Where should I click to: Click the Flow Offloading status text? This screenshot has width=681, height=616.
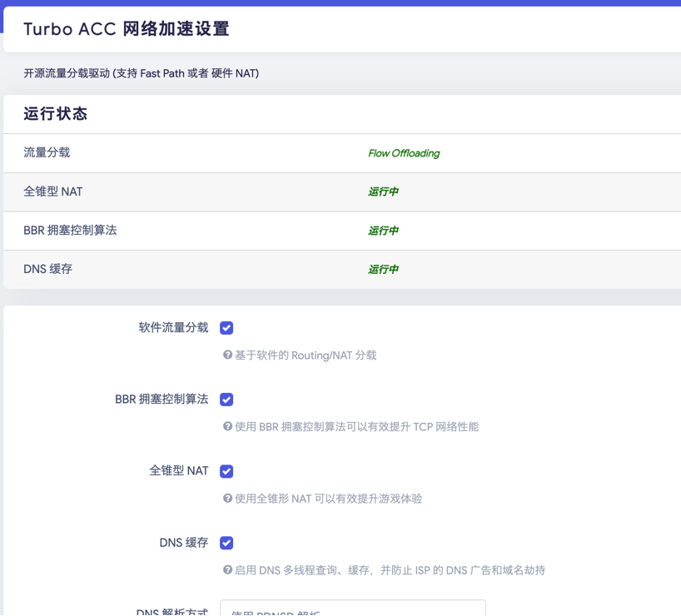[x=404, y=153]
